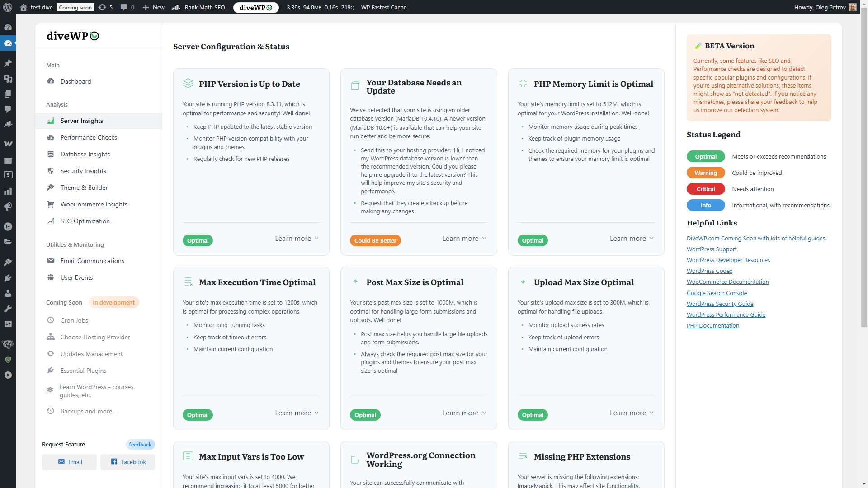Expand Learn more on Post Max Size card
The width and height of the screenshot is (868, 488).
(x=464, y=413)
